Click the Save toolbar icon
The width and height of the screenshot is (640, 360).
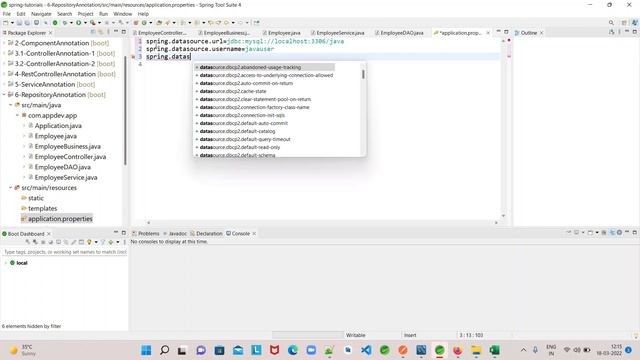tap(19, 23)
